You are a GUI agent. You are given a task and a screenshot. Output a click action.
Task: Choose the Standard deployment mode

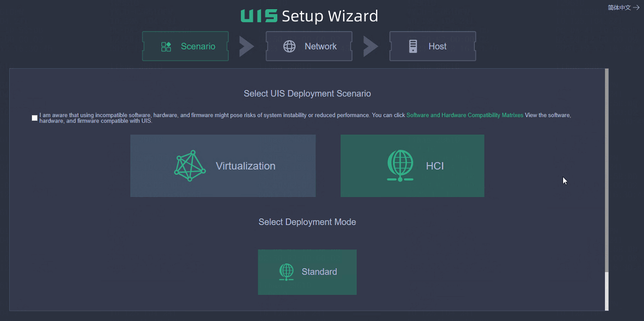click(307, 272)
